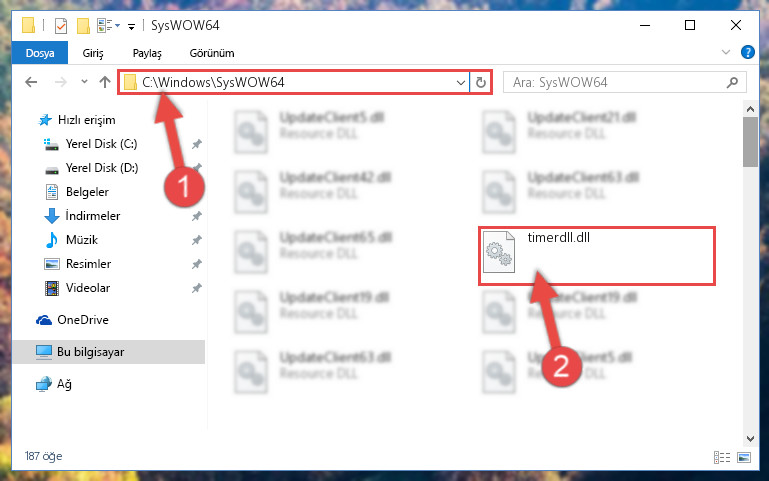Go back with the left arrow icon
Viewport: 769px width, 481px height.
tap(31, 82)
